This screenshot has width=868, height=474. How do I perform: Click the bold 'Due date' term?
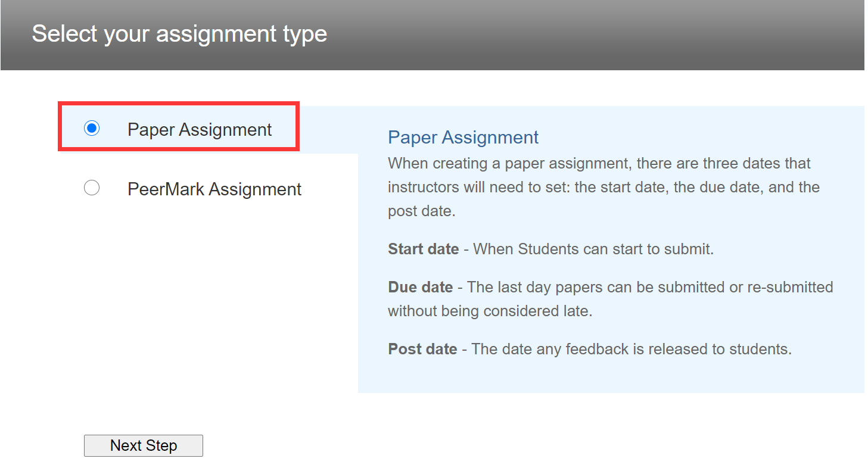pos(420,287)
